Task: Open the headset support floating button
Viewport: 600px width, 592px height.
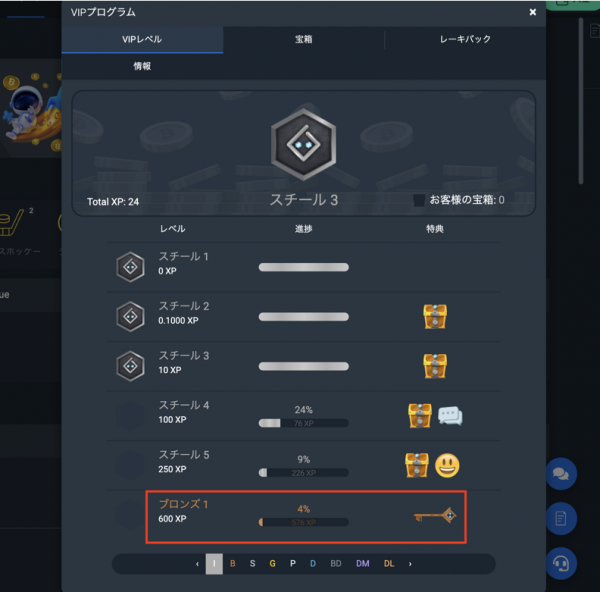Action: tap(561, 563)
